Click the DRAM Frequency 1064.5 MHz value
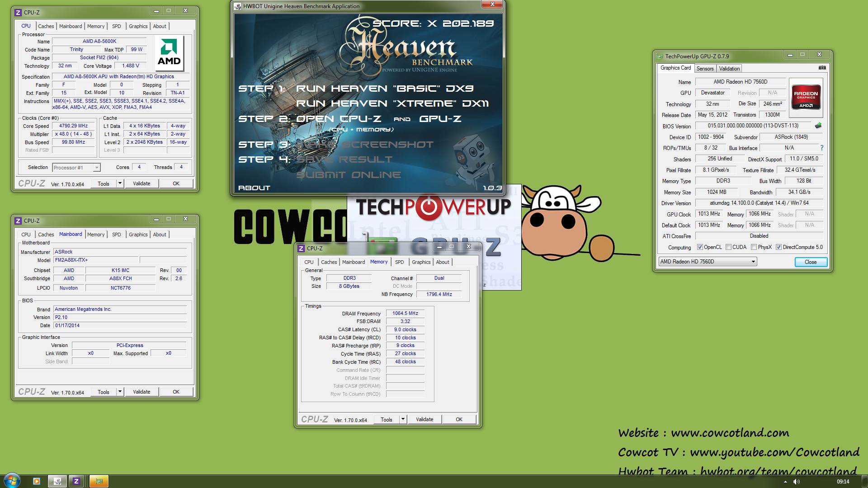The height and width of the screenshot is (488, 868). click(405, 313)
